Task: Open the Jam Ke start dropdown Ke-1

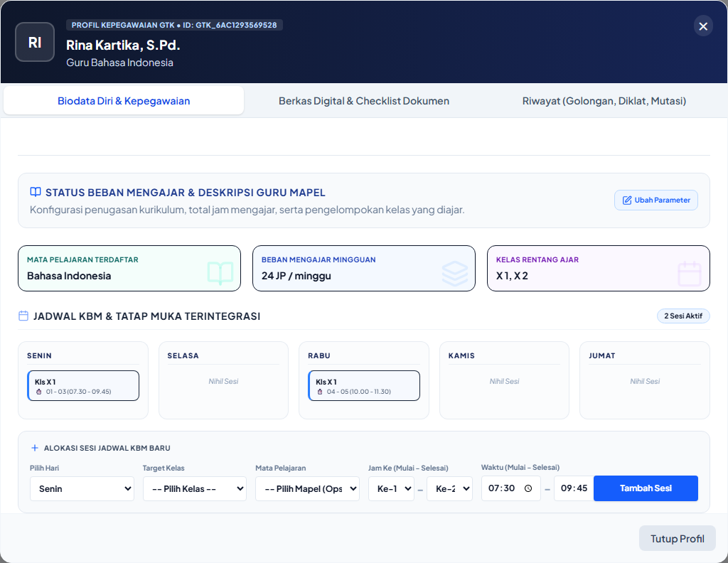Action: (392, 489)
